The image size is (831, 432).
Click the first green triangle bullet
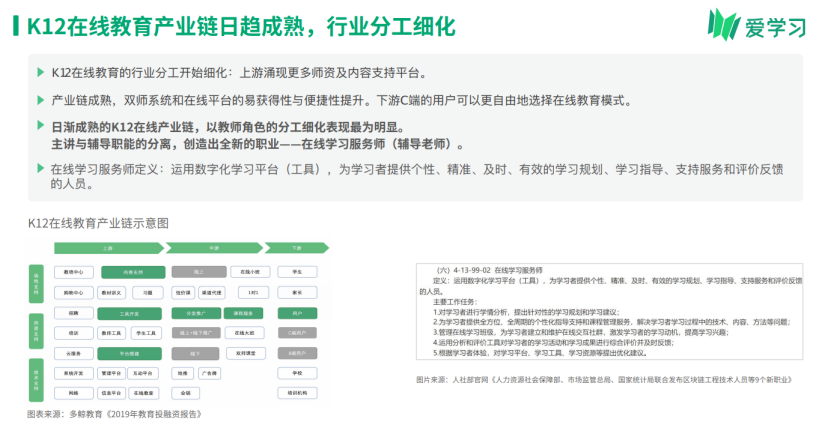click(x=41, y=74)
